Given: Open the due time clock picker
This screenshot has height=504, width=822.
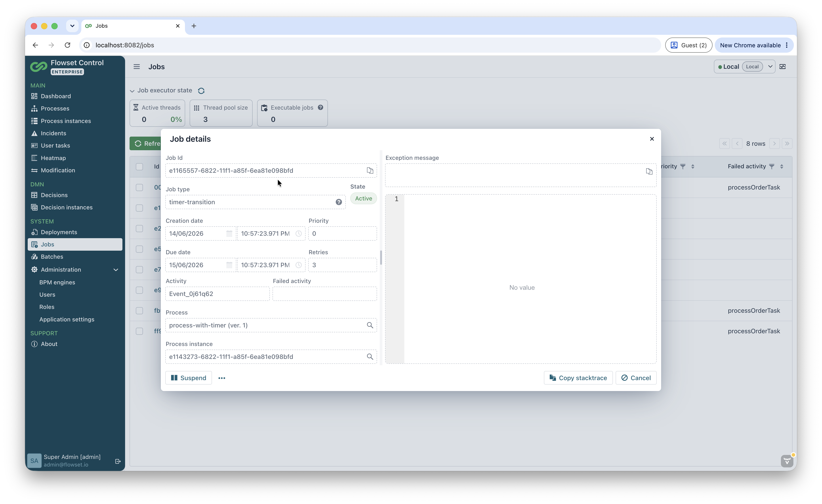Looking at the screenshot, I should click(299, 265).
